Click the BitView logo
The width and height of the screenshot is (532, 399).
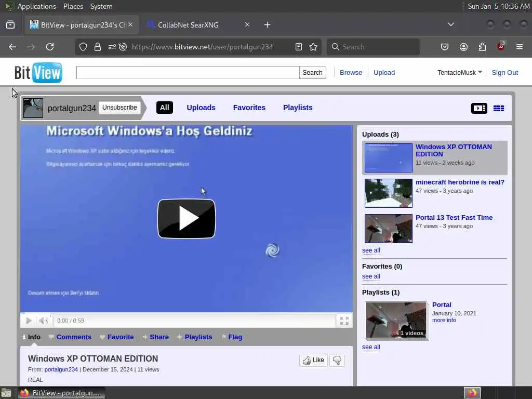[38, 73]
